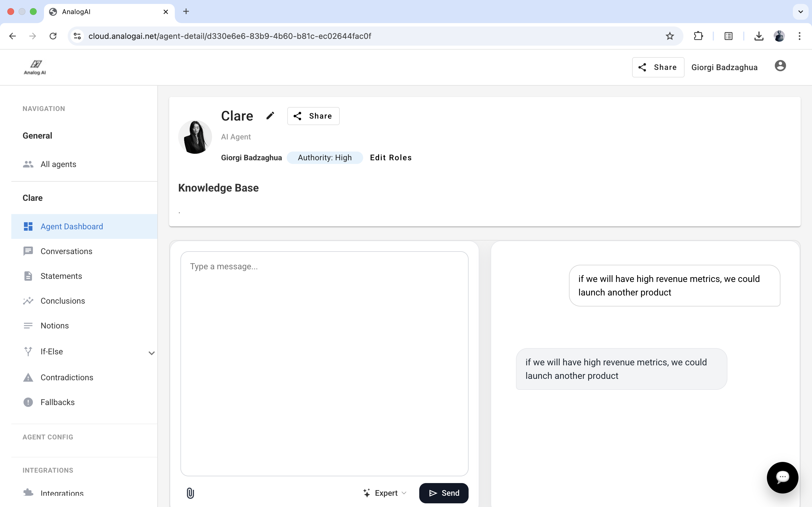Image resolution: width=812 pixels, height=507 pixels.
Task: Open the browser extensions puzzle icon
Action: coord(698,36)
